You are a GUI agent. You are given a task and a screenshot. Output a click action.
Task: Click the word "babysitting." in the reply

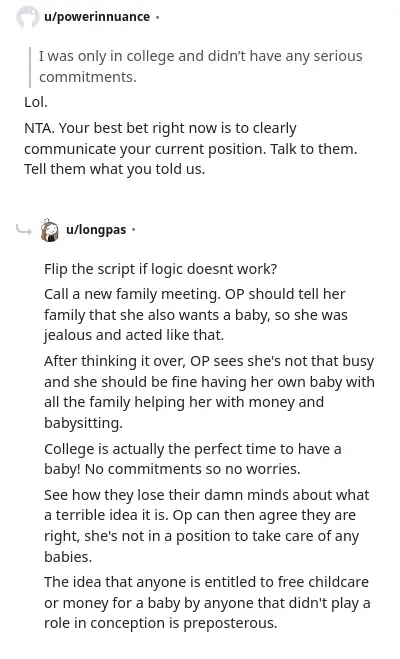pyautogui.click(x=83, y=423)
